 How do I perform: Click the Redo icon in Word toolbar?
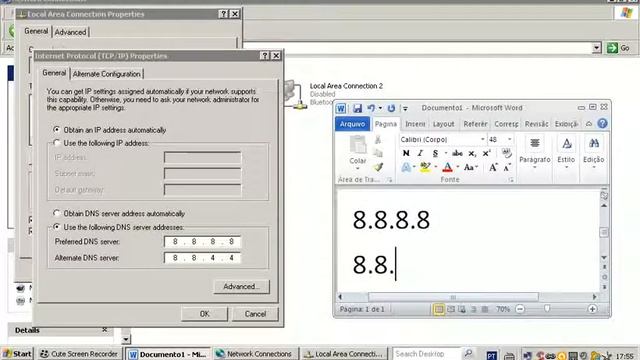point(391,108)
